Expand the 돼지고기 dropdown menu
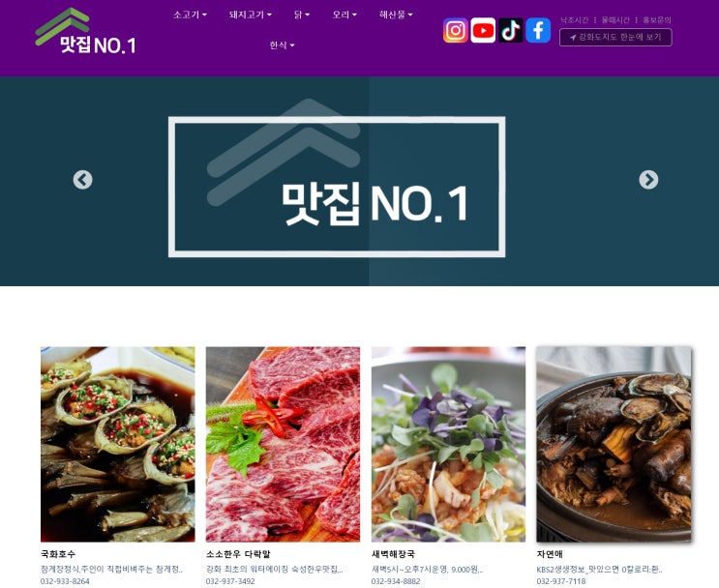The height and width of the screenshot is (588, 719). coord(251,15)
